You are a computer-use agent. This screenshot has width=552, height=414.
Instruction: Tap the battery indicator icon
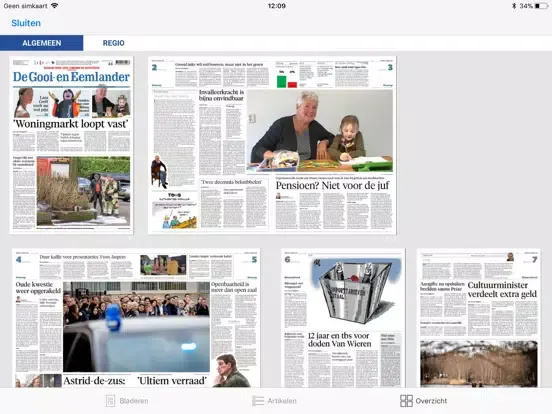(541, 6)
